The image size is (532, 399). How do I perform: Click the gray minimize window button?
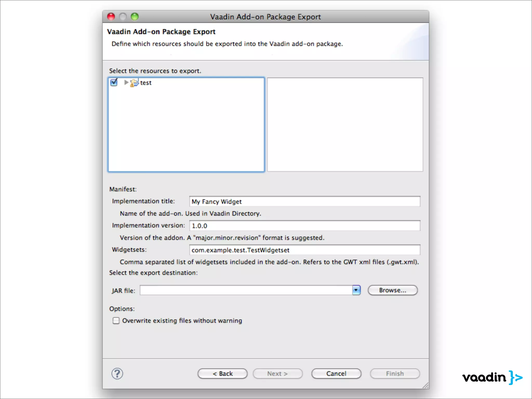123,17
